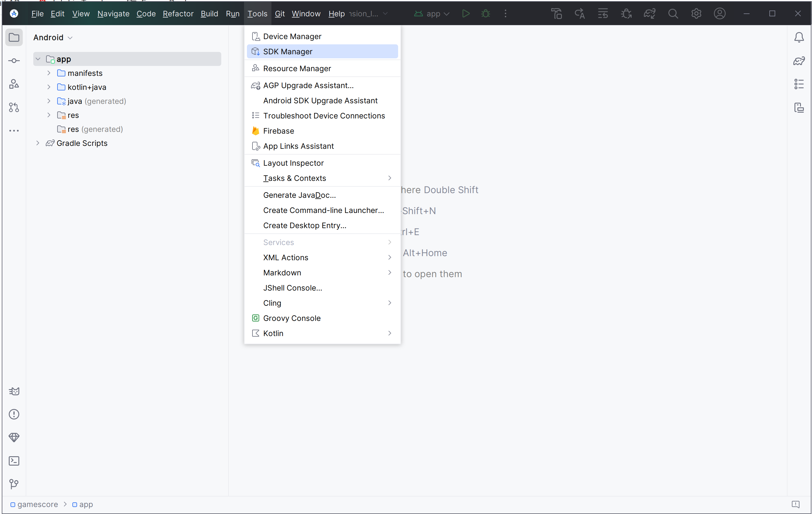Collapse the app module tree node

click(38, 59)
